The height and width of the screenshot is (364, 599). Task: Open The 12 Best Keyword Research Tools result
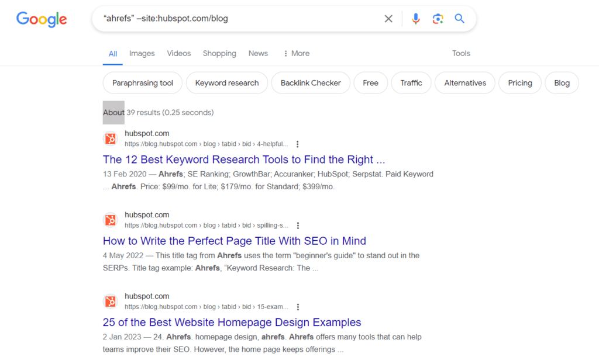[244, 160]
